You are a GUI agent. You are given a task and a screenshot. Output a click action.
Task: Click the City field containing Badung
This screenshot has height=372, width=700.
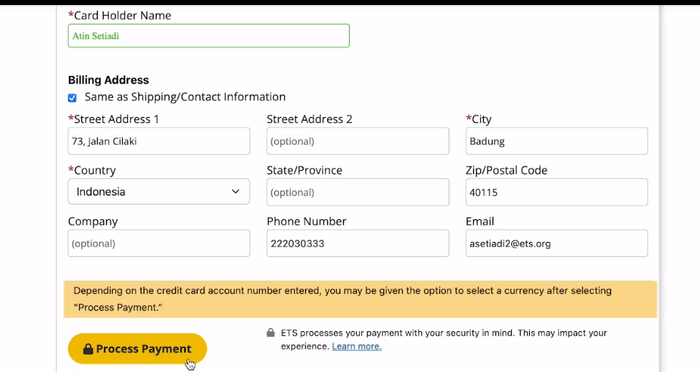click(x=557, y=141)
